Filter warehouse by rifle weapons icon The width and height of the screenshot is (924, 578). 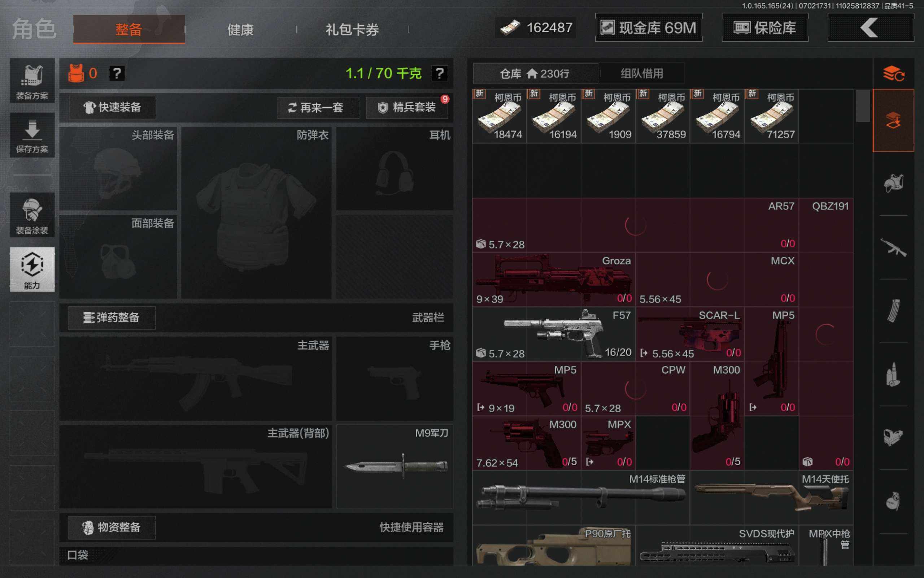(x=893, y=247)
